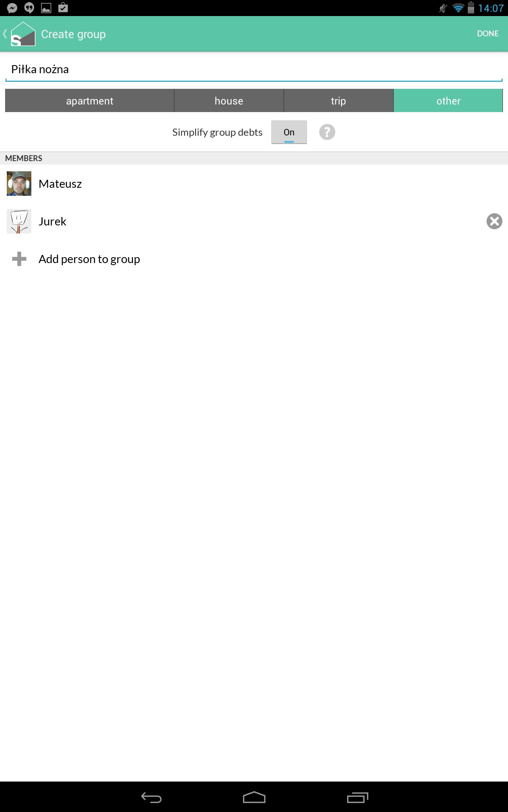Tap the Splitwise app logo icon
This screenshot has width=508, height=812.
click(23, 34)
